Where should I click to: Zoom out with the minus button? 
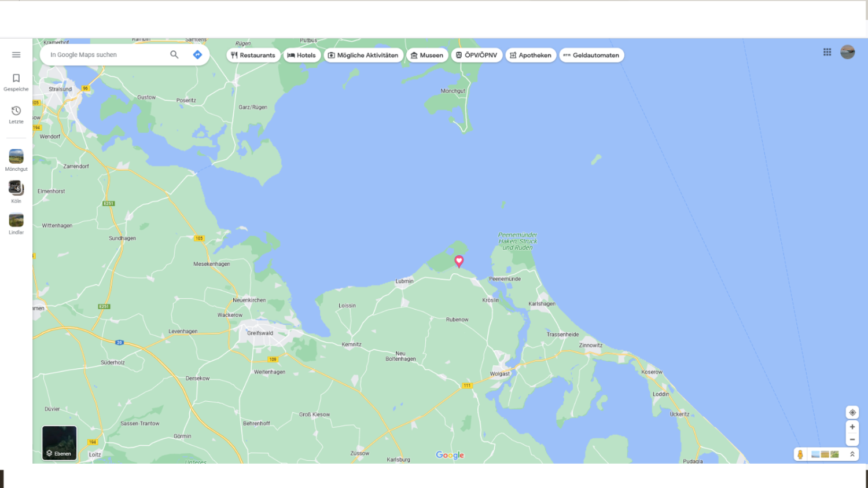pos(852,439)
